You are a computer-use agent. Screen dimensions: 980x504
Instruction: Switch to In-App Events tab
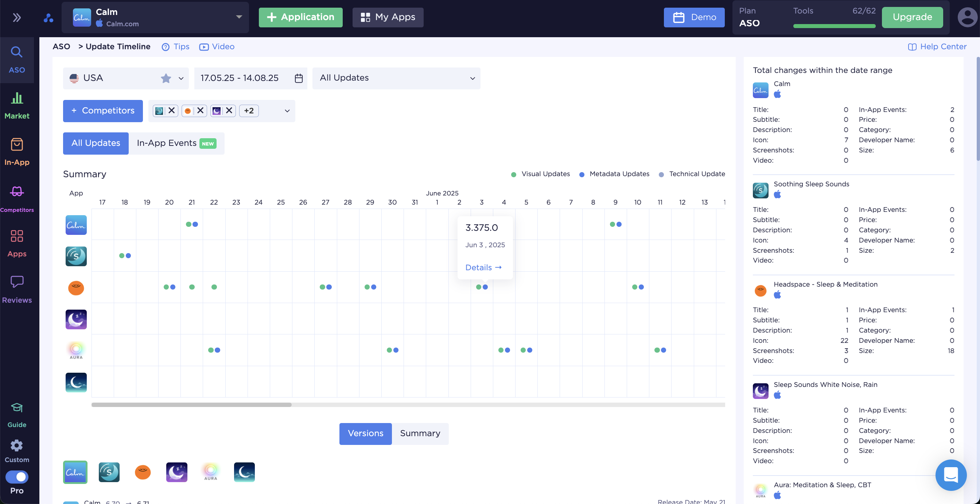176,143
